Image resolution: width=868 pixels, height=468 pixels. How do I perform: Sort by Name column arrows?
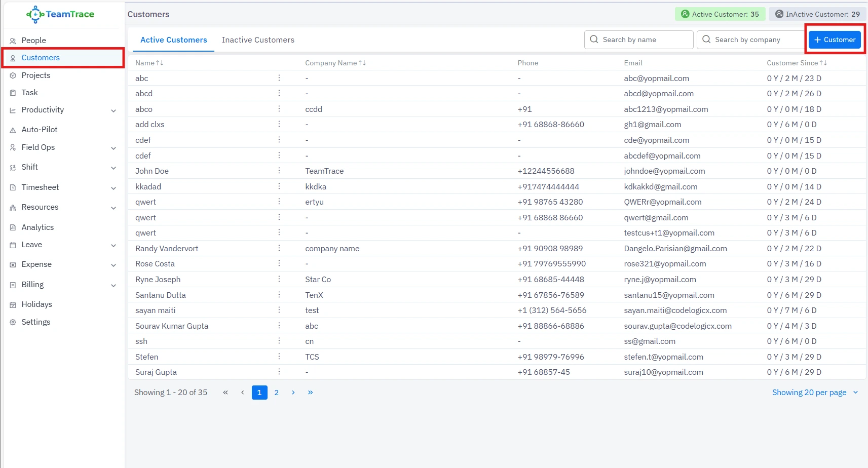(x=160, y=63)
